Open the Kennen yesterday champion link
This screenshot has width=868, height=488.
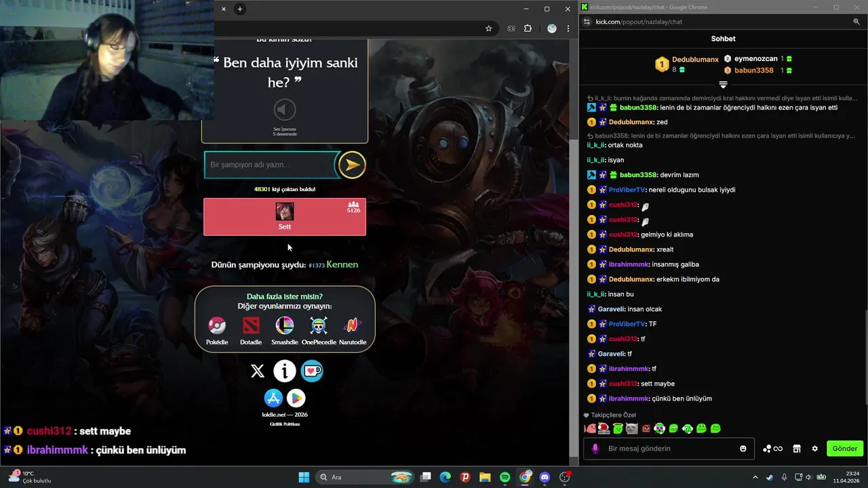click(342, 264)
